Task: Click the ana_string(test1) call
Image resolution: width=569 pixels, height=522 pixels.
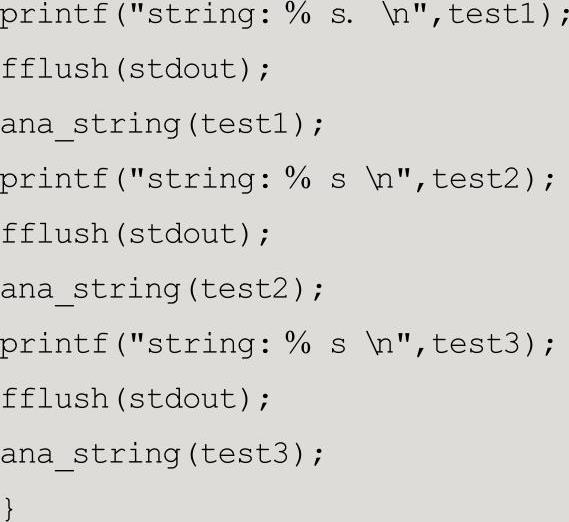Action: [x=162, y=125]
